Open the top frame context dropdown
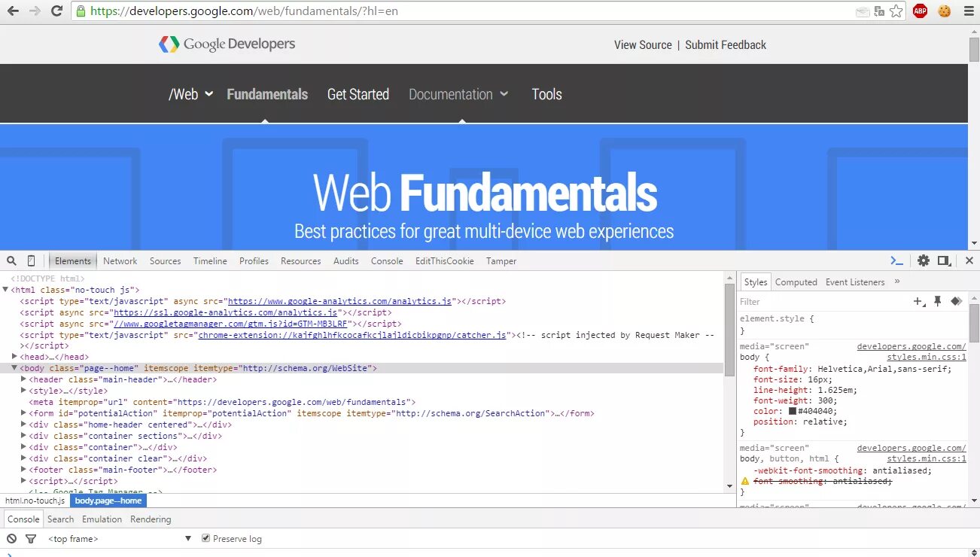The image size is (980, 557). [x=120, y=539]
